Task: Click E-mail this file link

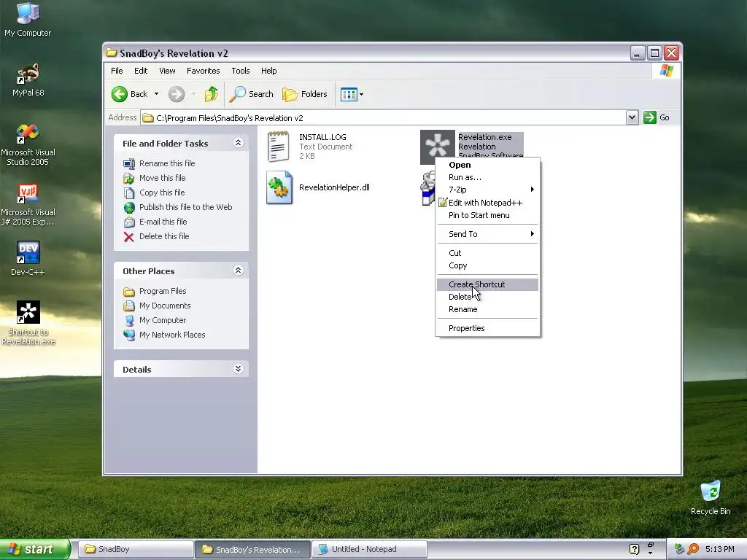Action: [163, 222]
